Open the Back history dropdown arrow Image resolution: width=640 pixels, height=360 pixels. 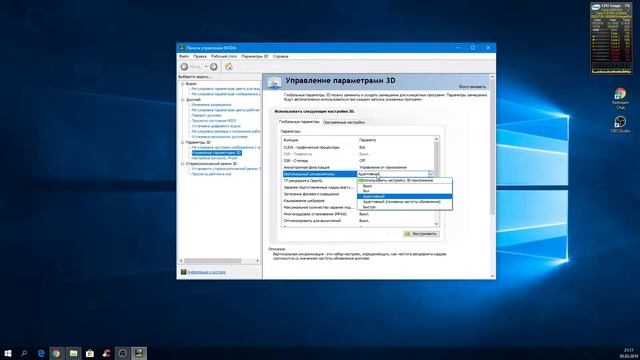[x=206, y=67]
